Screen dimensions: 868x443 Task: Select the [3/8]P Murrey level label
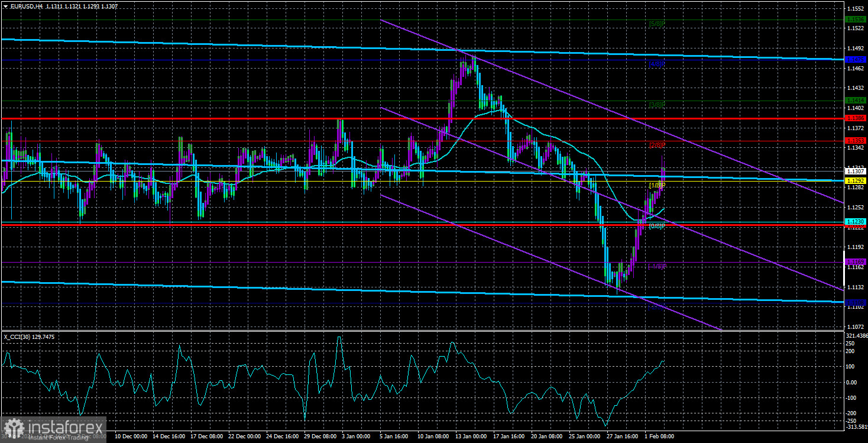pos(657,105)
